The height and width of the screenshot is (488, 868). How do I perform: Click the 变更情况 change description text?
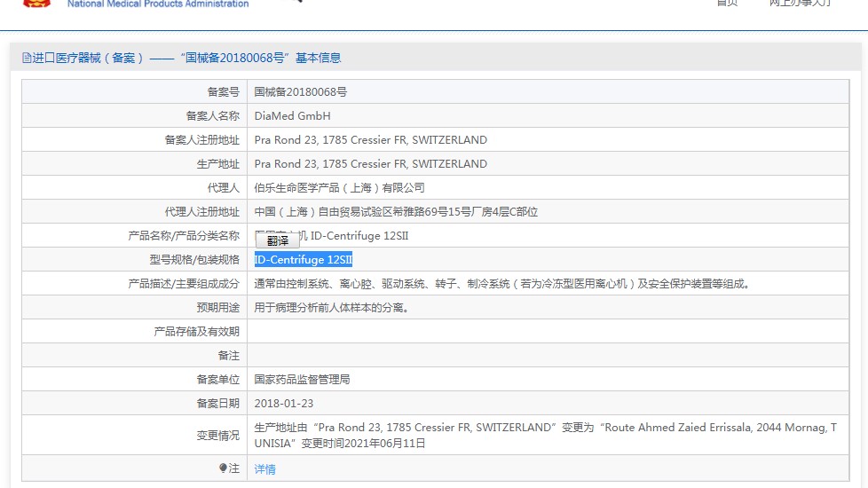(x=545, y=436)
